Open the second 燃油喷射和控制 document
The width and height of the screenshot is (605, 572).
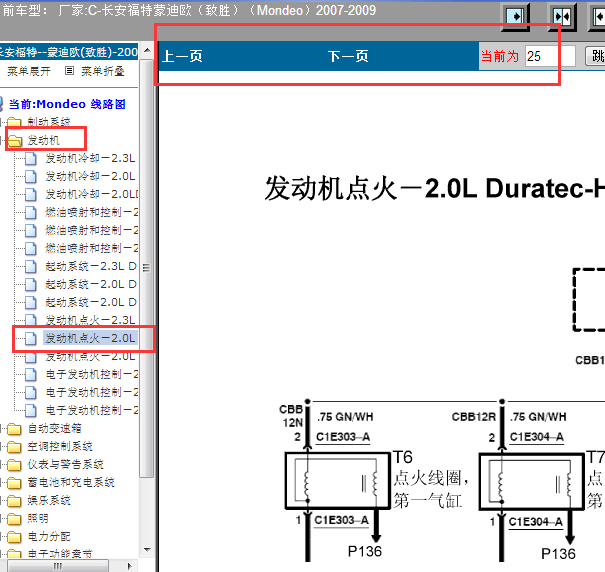pos(91,230)
